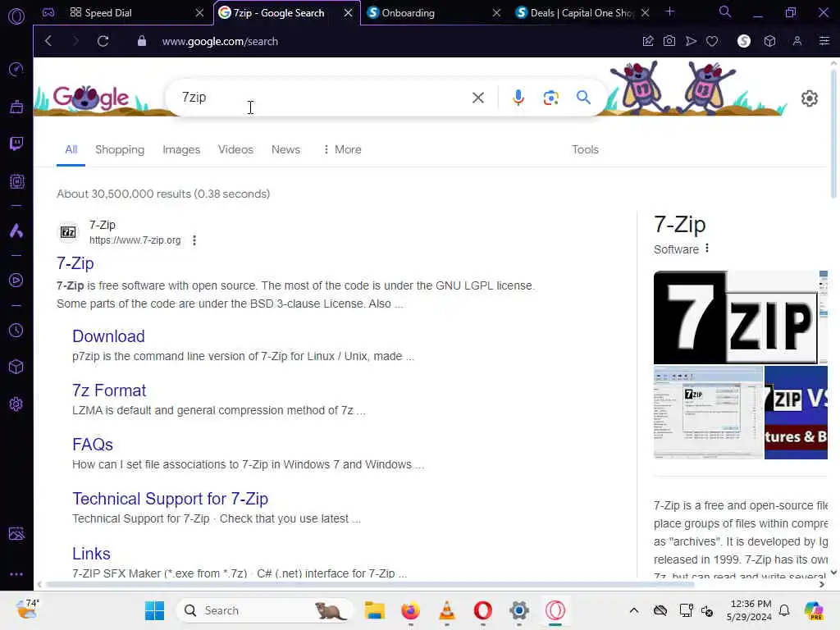Open options dots beside Software label

707,249
